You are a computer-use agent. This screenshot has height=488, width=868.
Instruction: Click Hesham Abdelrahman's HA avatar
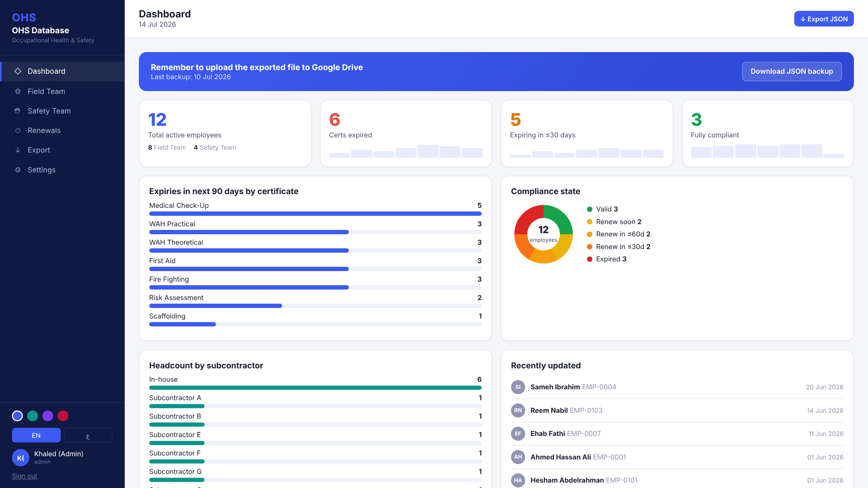tap(518, 480)
